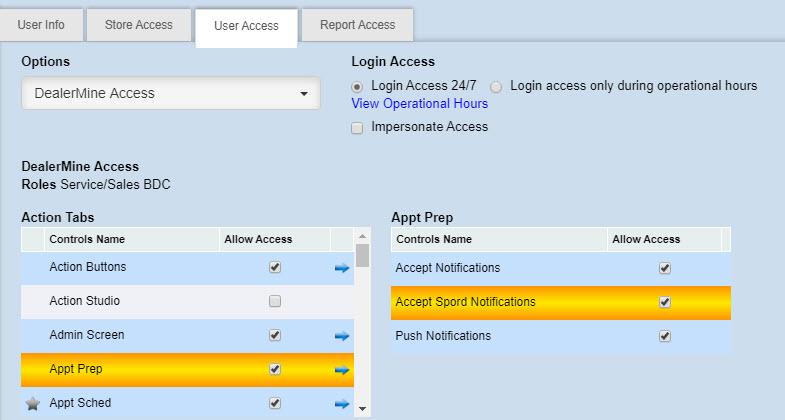This screenshot has height=420, width=785.
Task: Uncheck Push Notifications allow access
Action: [665, 336]
